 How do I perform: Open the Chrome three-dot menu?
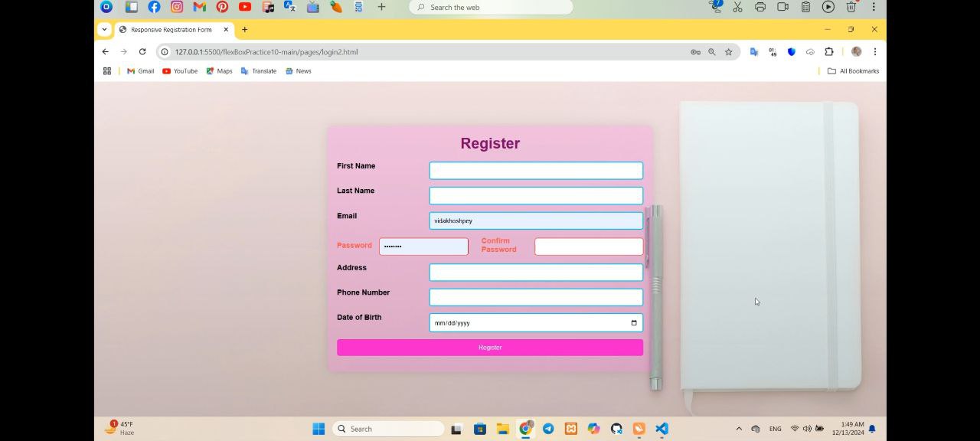click(875, 52)
